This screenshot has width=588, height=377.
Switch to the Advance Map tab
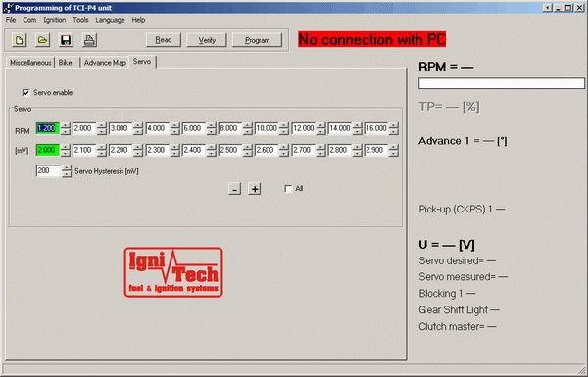click(105, 63)
